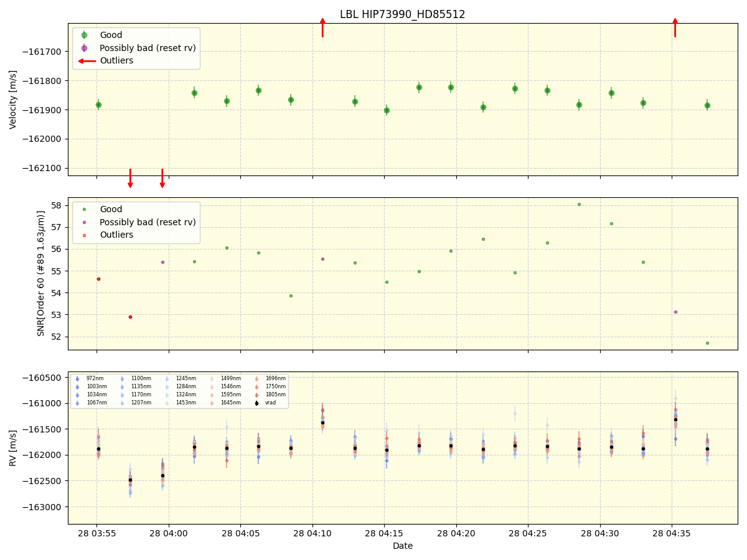Screen dimensions: 747x560
Task: Click the '28 04:05' date tick label
Action: pyautogui.click(x=240, y=533)
